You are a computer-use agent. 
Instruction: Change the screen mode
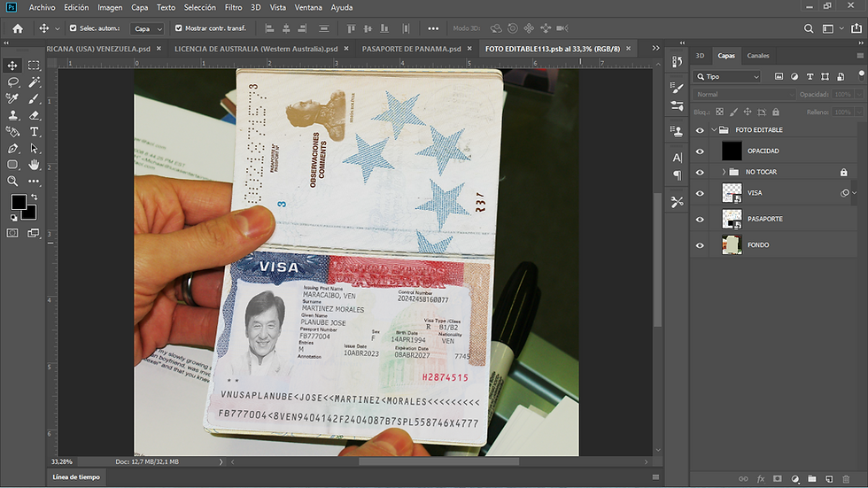click(x=34, y=233)
